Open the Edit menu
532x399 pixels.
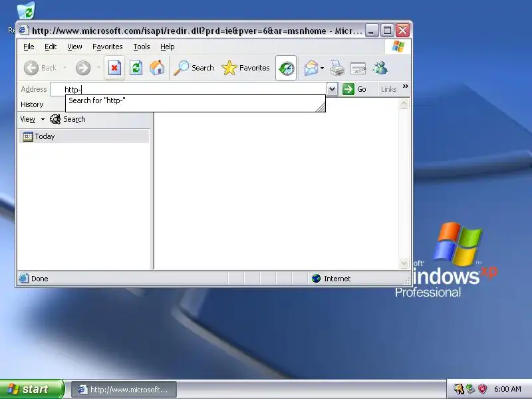pos(51,47)
